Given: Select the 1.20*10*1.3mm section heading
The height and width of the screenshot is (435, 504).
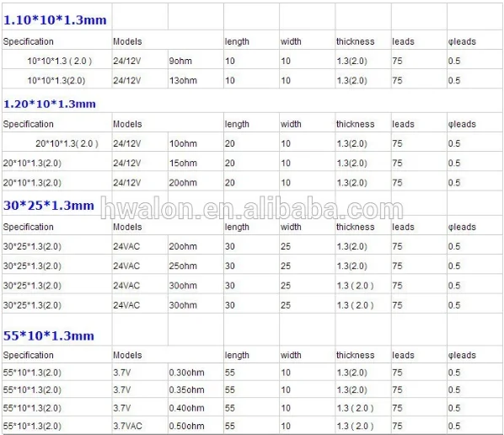Looking at the screenshot, I should [50, 105].
